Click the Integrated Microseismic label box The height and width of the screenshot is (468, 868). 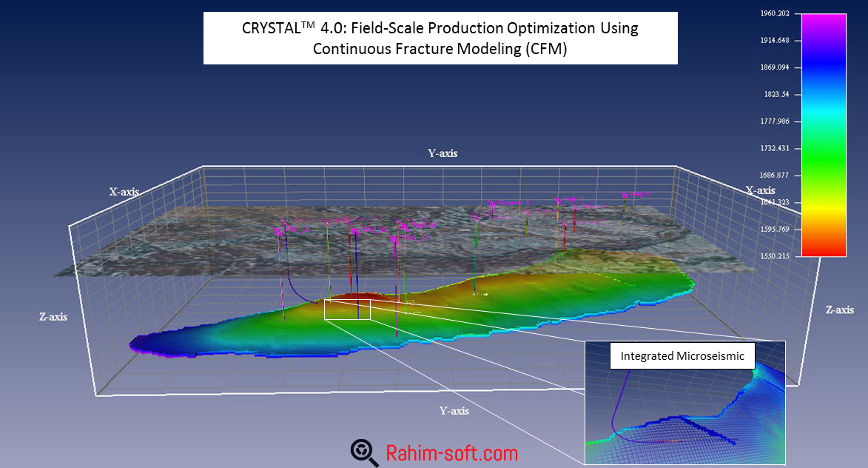(x=682, y=356)
